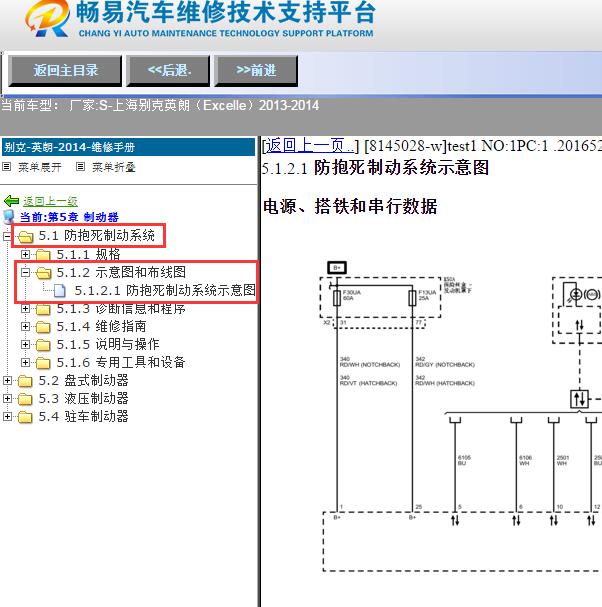Click the computer icon beside 当前:第5章

[9, 217]
